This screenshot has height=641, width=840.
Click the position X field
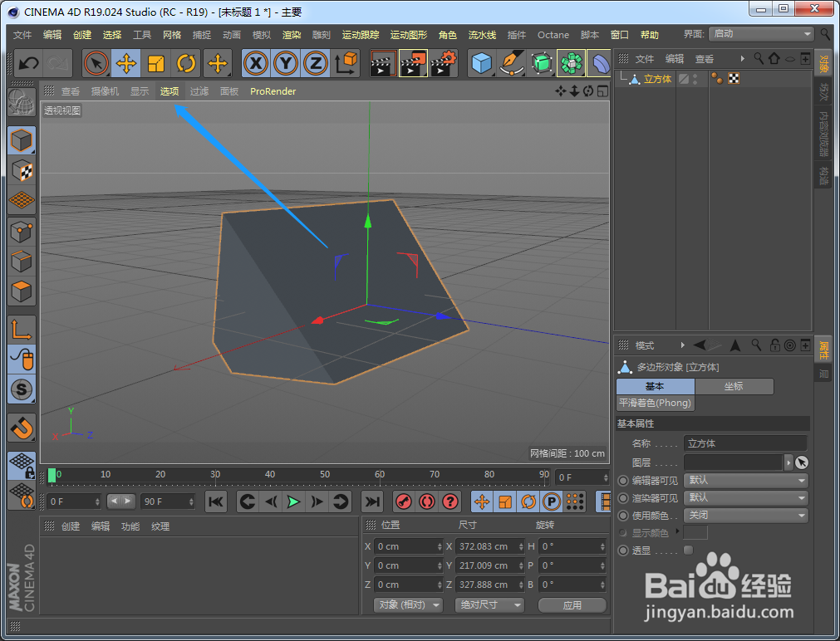pyautogui.click(x=409, y=546)
